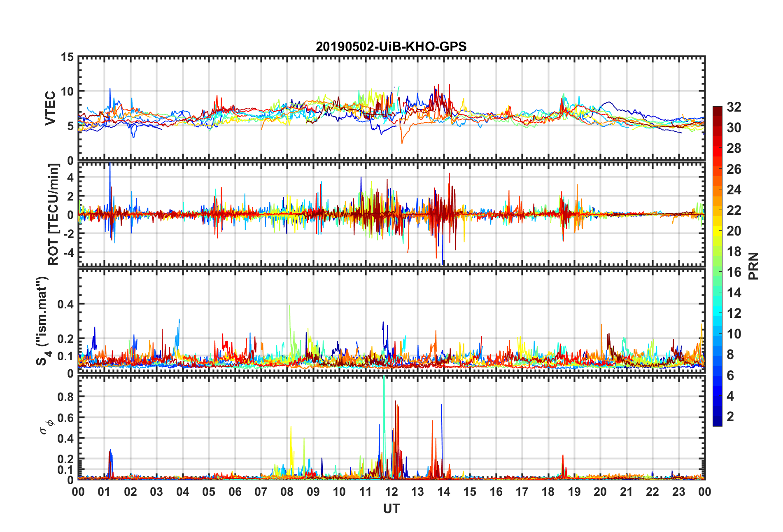Viewport: 783px width, 532px height.
Task: Click the VTEC y-axis label
Action: tap(50, 108)
